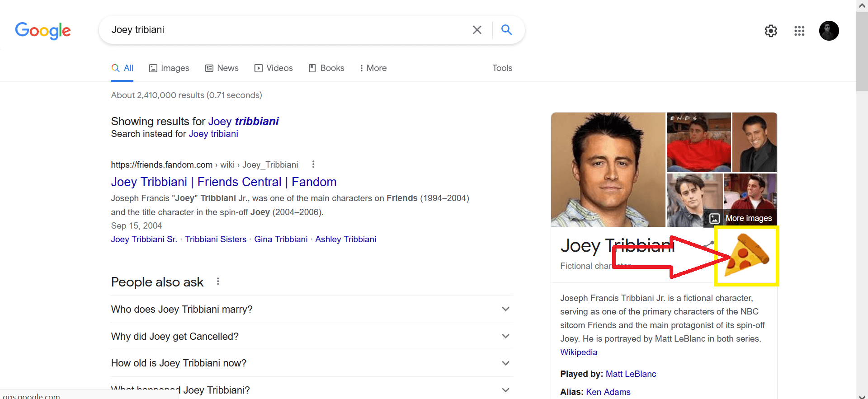Switch to the News tab

tap(222, 68)
